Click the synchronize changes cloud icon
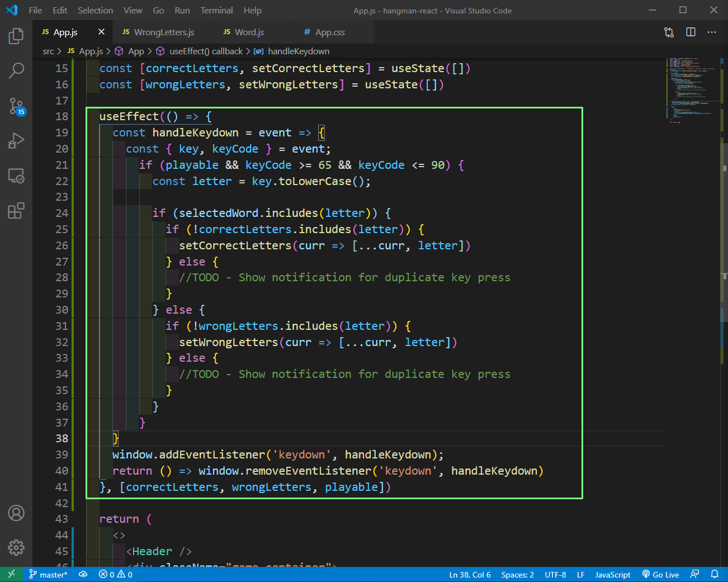Screen dimensions: 728x582 pyautogui.click(x=83, y=574)
